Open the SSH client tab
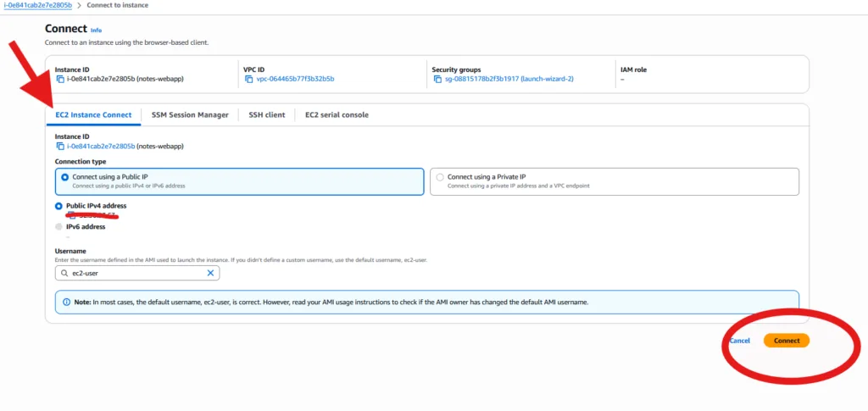 pos(267,115)
